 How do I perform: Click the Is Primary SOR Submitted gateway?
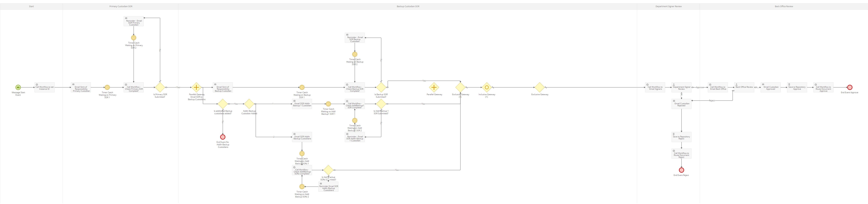(x=160, y=88)
